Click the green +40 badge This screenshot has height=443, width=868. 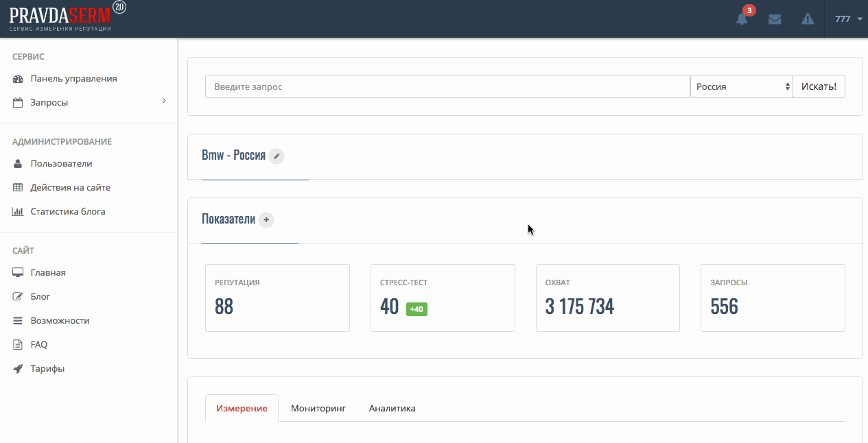tap(417, 309)
